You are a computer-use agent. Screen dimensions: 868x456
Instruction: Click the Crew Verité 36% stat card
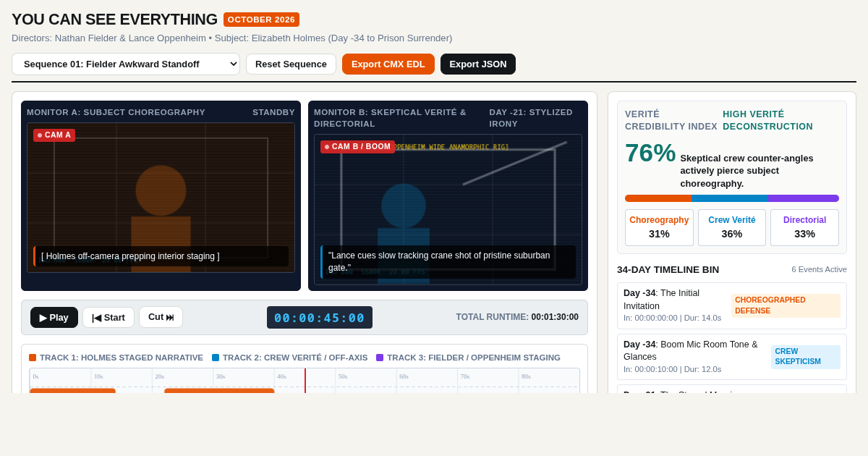[732, 227]
